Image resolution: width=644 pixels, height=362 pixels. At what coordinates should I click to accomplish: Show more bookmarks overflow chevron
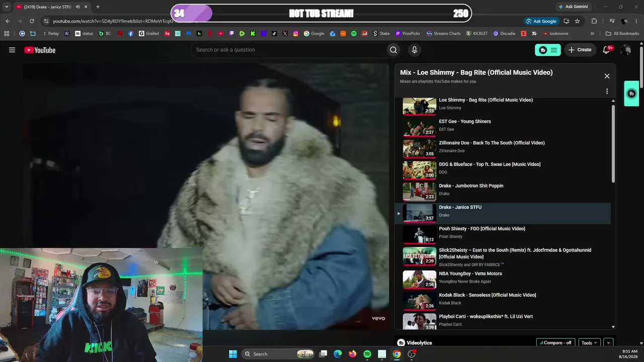coord(592,34)
